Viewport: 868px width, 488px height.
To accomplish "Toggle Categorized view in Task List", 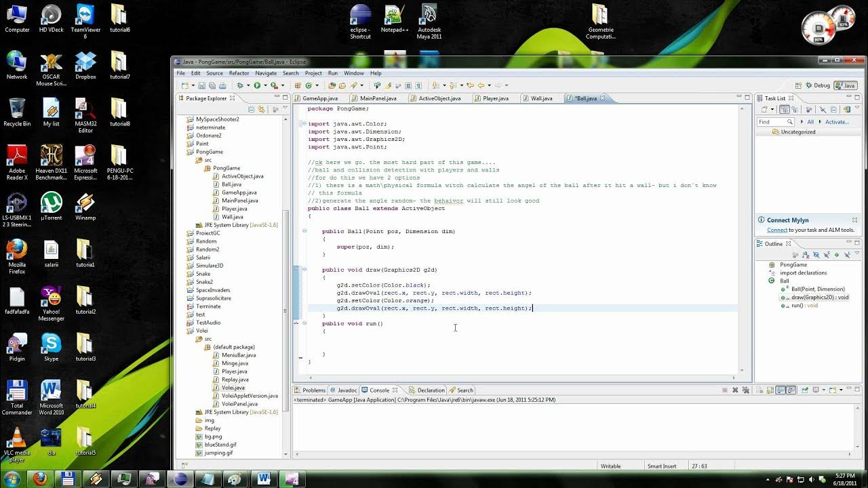I will tap(785, 110).
